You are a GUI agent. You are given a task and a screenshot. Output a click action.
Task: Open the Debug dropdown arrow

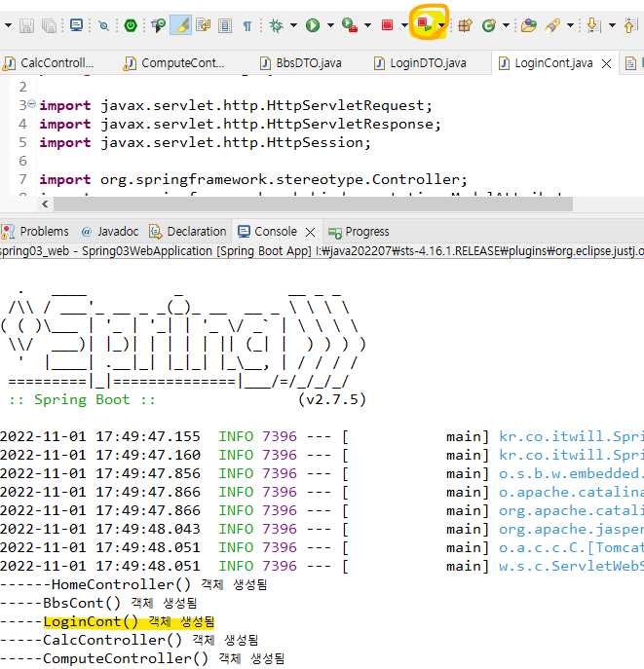point(293,25)
